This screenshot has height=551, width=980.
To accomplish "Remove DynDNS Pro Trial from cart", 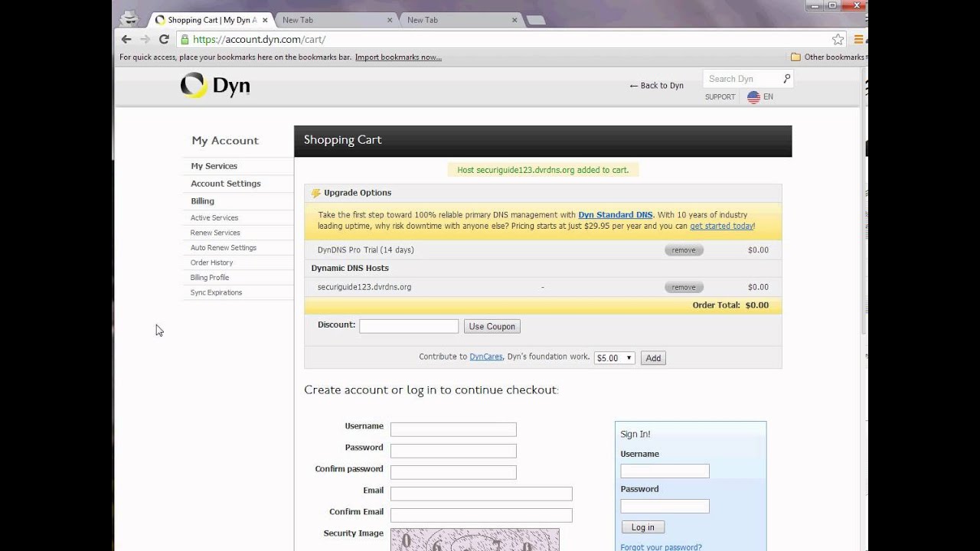I will pyautogui.click(x=684, y=250).
